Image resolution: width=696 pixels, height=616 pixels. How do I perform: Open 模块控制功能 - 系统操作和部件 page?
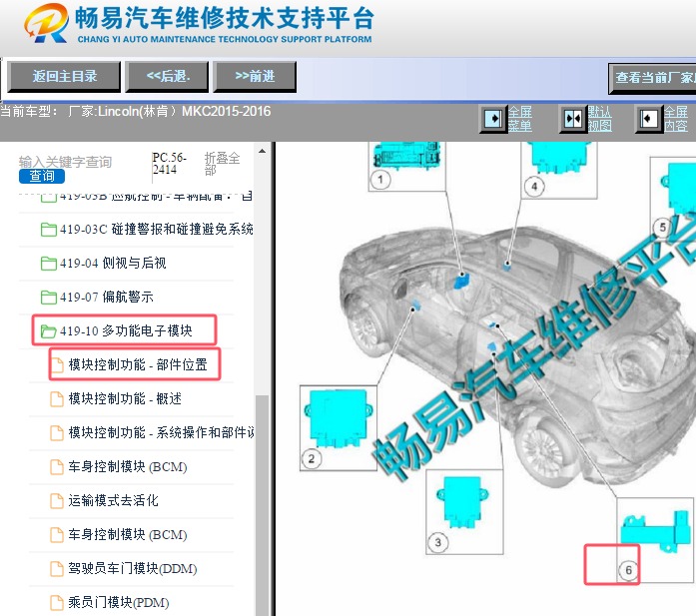pyautogui.click(x=162, y=432)
